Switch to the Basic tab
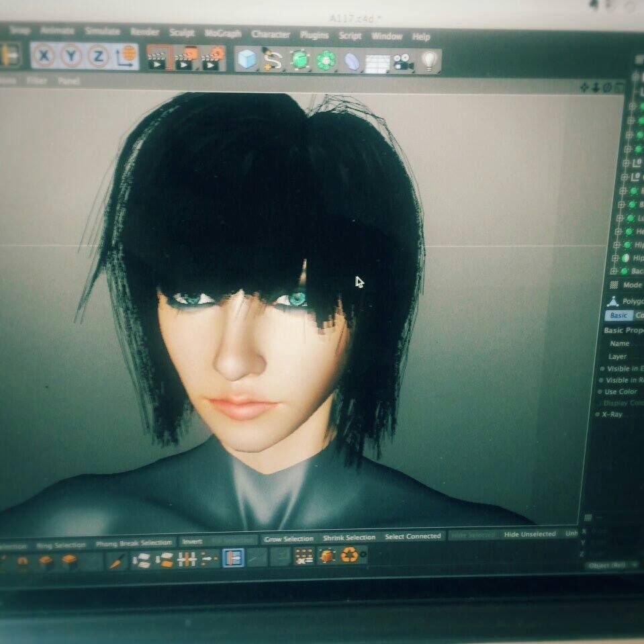 (x=618, y=316)
